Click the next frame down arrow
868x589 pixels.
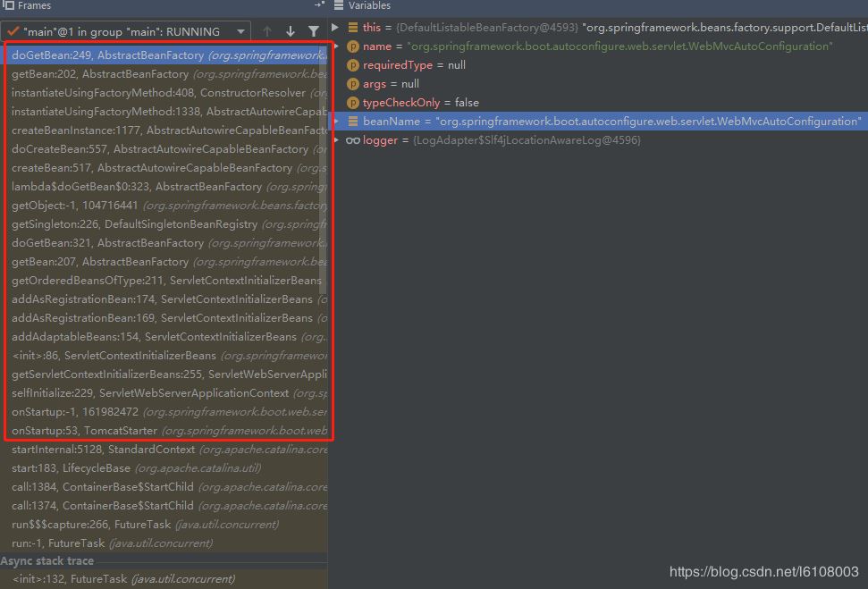tap(289, 29)
